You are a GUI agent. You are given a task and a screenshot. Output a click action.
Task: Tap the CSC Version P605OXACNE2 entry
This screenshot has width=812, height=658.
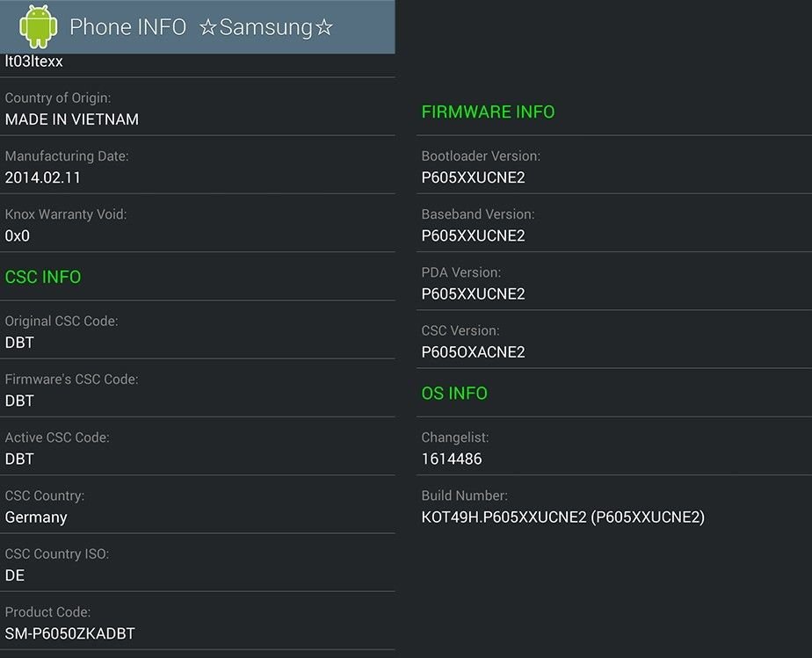click(614, 340)
